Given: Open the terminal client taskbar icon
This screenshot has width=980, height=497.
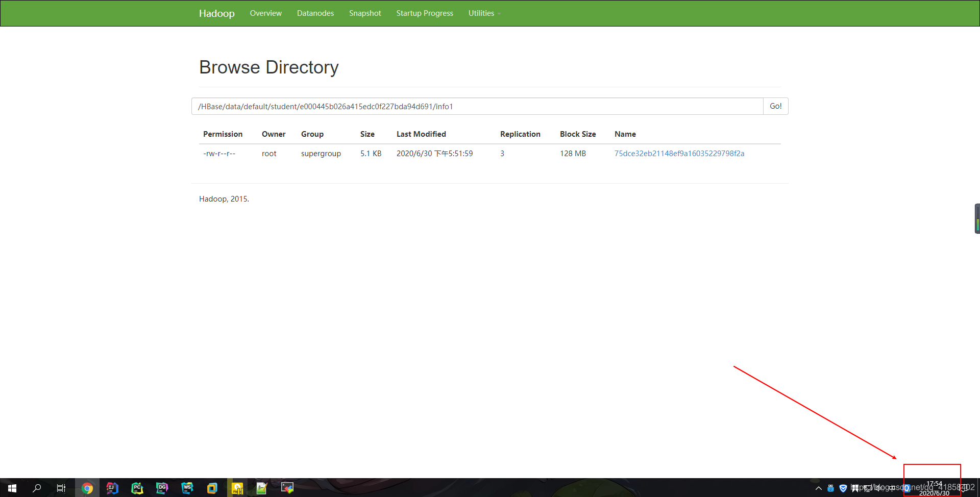Looking at the screenshot, I should [x=287, y=488].
